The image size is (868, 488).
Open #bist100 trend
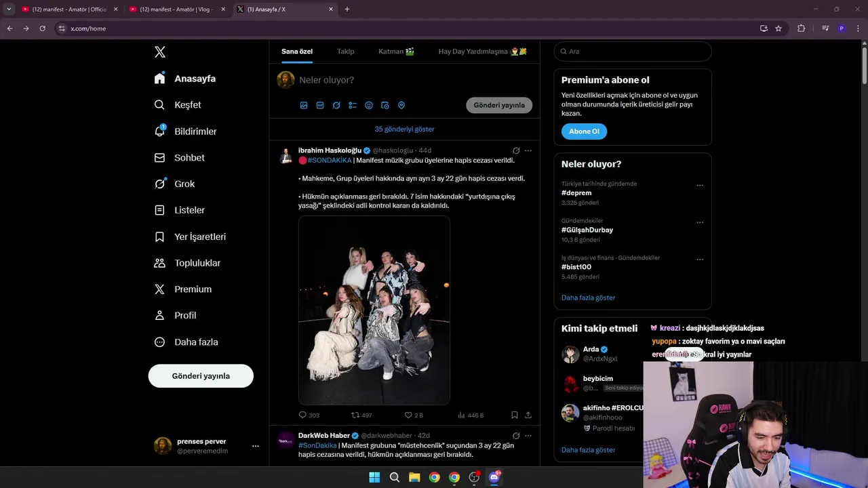pyautogui.click(x=576, y=267)
